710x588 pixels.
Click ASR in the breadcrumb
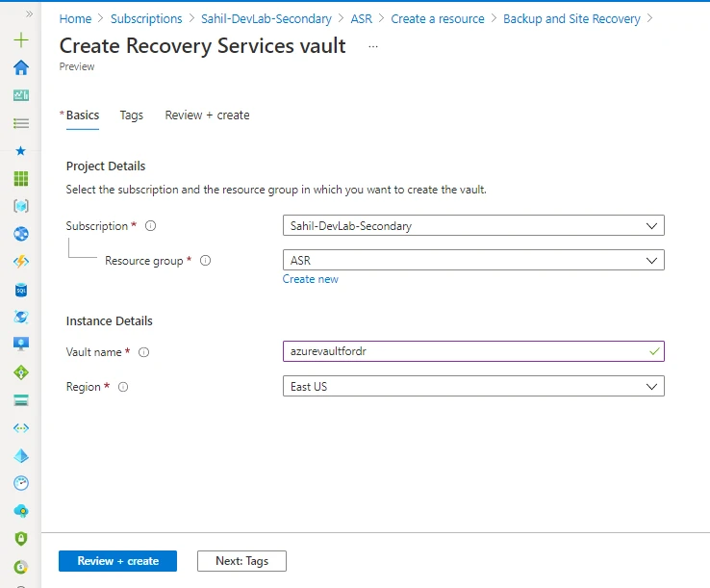[x=362, y=18]
